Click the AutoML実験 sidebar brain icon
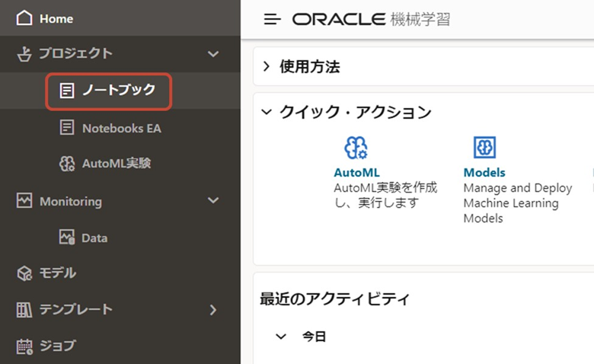 [x=67, y=164]
